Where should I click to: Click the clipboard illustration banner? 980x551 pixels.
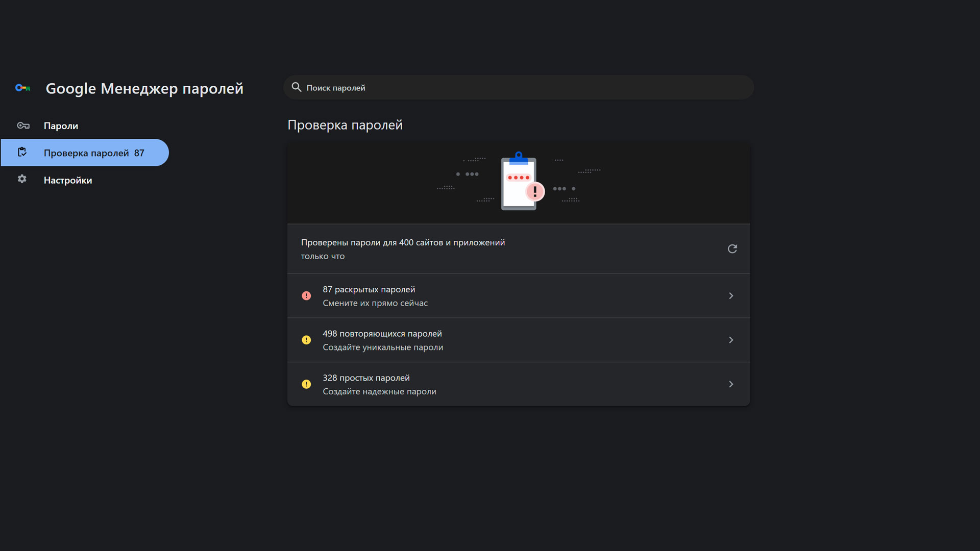tap(519, 182)
